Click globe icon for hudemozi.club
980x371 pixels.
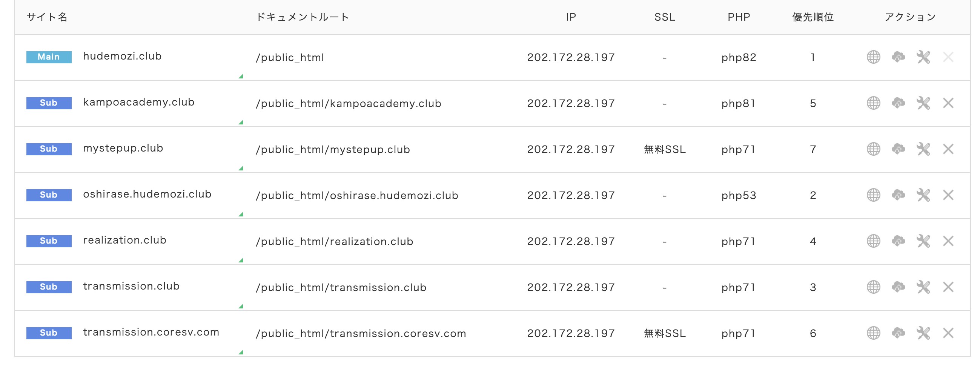click(874, 57)
